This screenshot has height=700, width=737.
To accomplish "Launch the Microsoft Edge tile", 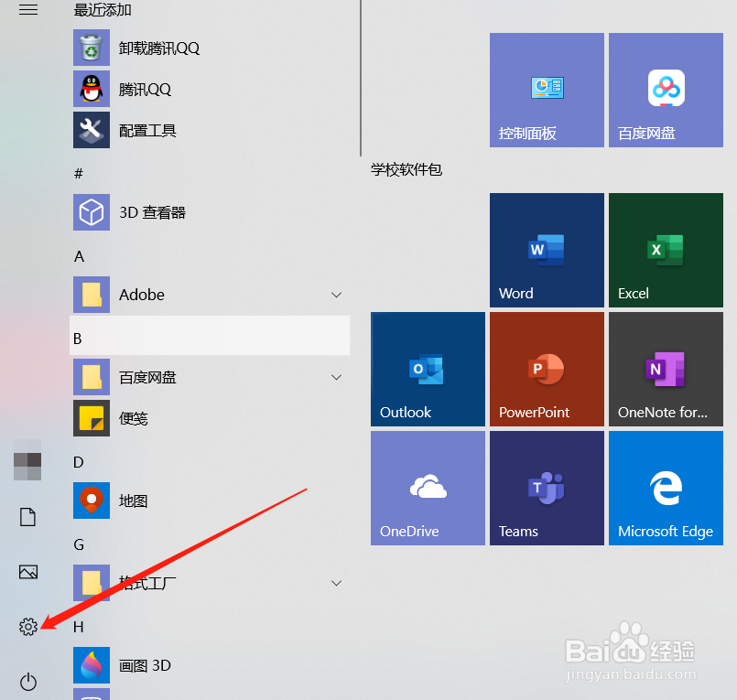I will tap(666, 489).
